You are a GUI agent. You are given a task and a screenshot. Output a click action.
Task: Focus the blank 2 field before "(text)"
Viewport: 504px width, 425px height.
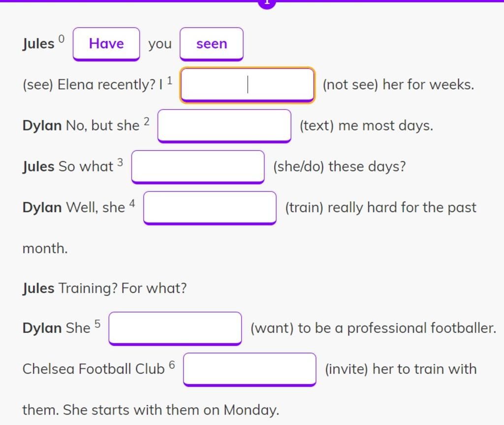pos(224,126)
